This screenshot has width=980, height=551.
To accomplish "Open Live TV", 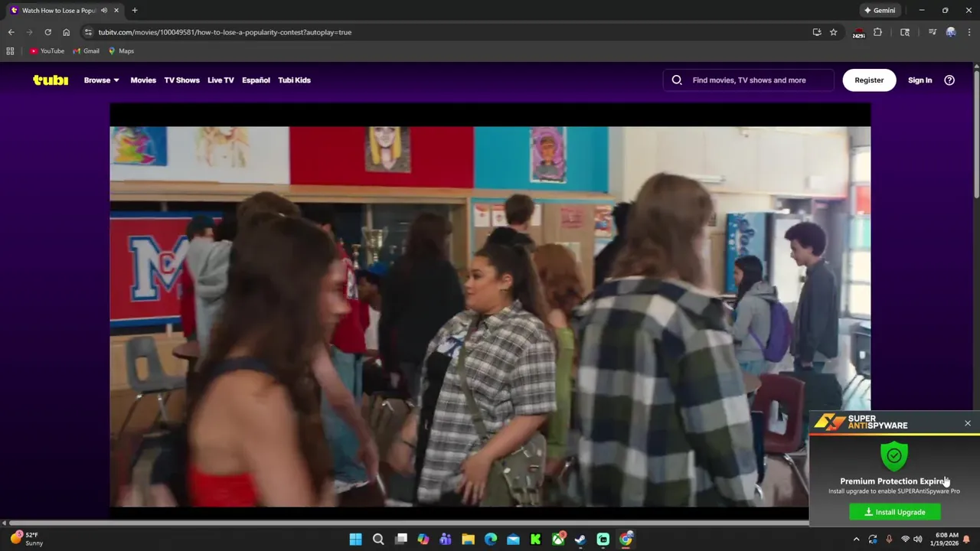I will [220, 80].
